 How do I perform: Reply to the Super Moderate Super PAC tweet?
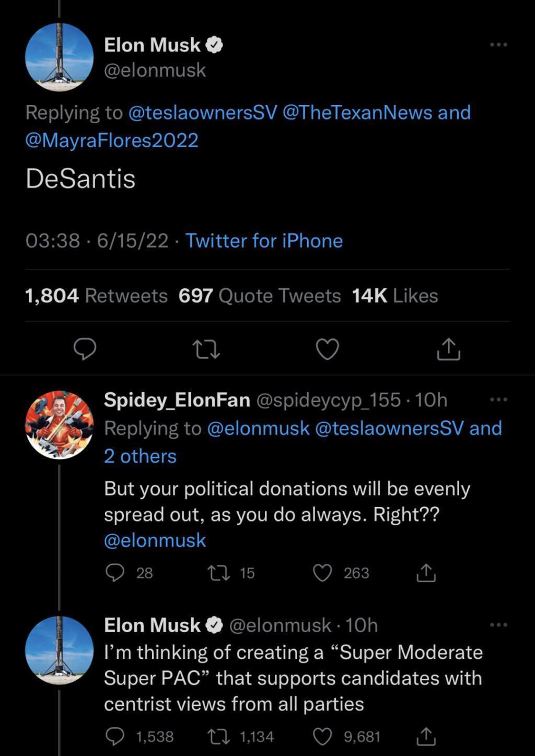[115, 737]
